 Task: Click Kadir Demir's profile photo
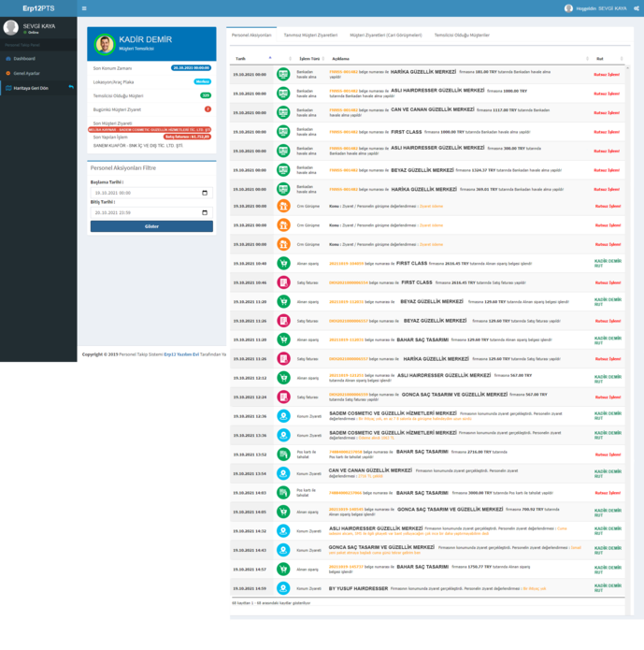105,44
